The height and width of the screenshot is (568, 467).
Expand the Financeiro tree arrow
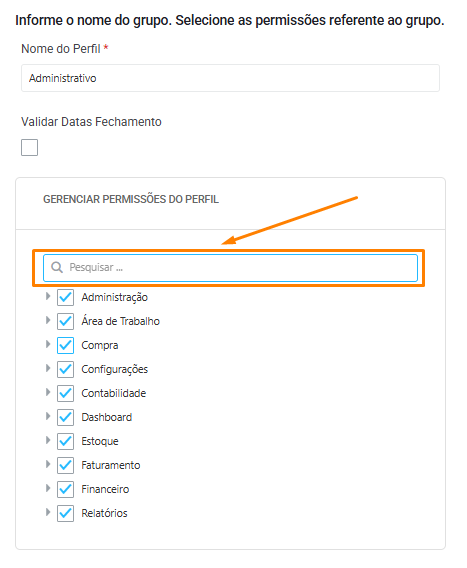48,488
